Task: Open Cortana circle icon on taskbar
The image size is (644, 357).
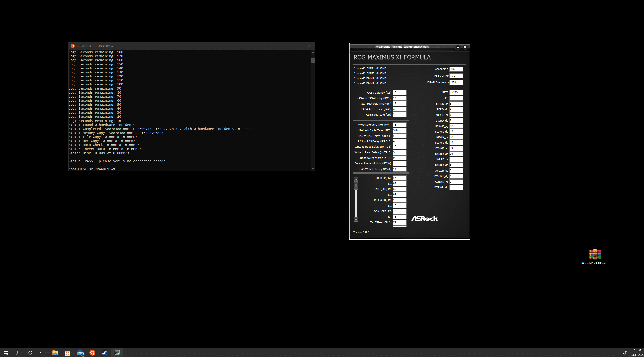Action: [x=30, y=352]
